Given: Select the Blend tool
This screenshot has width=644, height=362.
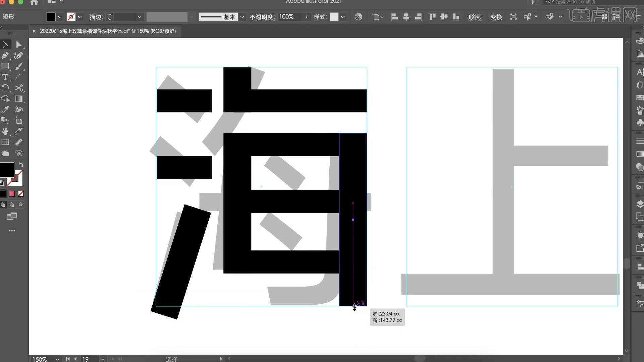Looking at the screenshot, I should coord(5,120).
